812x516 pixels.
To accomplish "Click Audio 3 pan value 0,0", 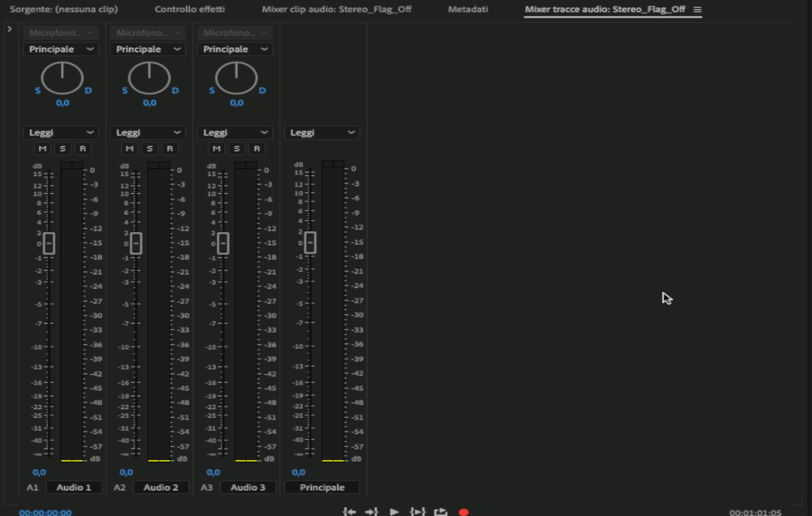I will [x=236, y=103].
